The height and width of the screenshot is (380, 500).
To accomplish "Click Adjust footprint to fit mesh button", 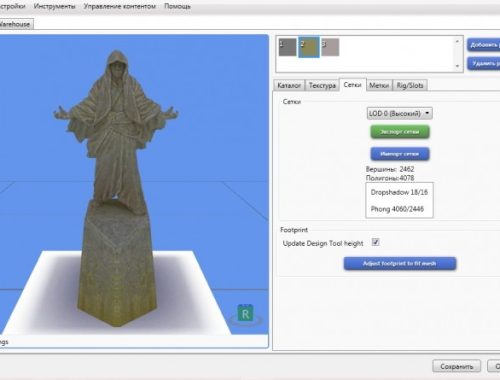I will click(400, 263).
